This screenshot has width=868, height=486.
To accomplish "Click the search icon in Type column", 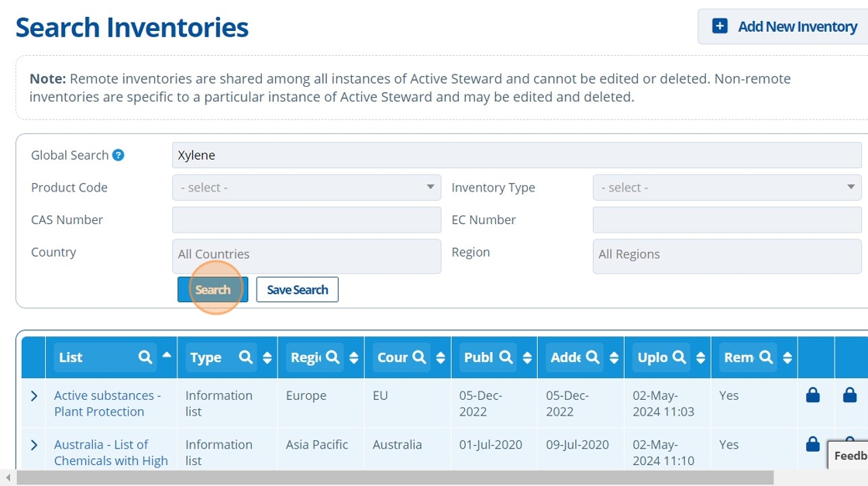I will (x=246, y=357).
